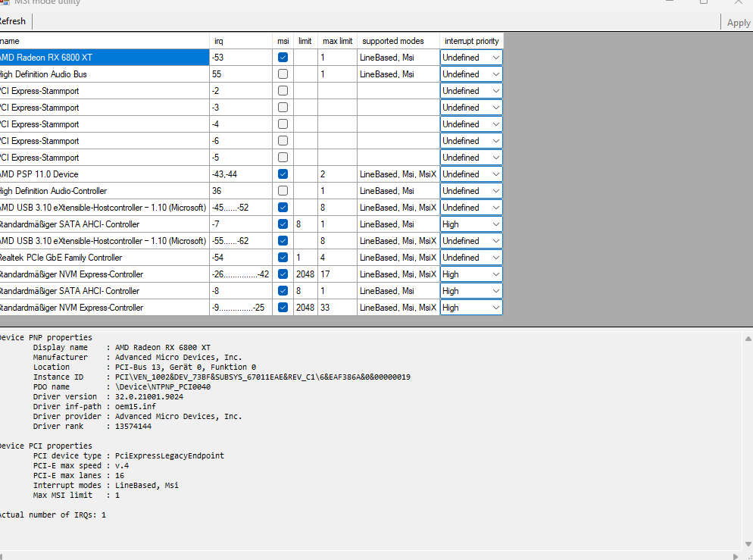This screenshot has width=753, height=560.
Task: Click 'Actual number of IRQs: 1' text
Action: (x=52, y=515)
